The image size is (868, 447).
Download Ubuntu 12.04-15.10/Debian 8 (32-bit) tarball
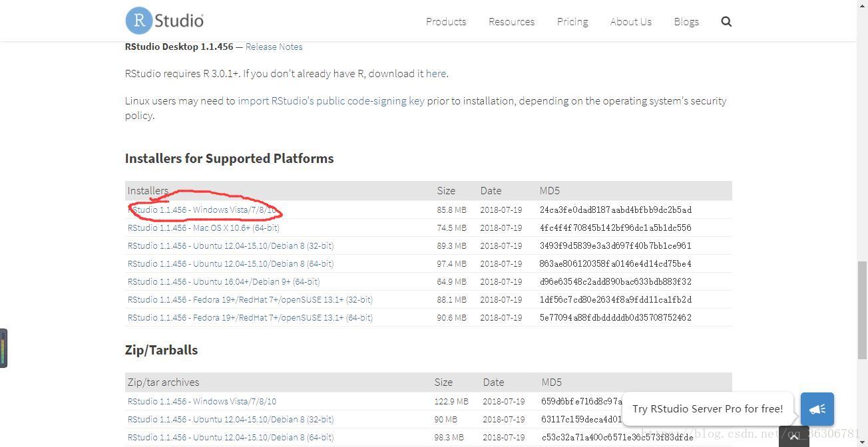coord(230,419)
